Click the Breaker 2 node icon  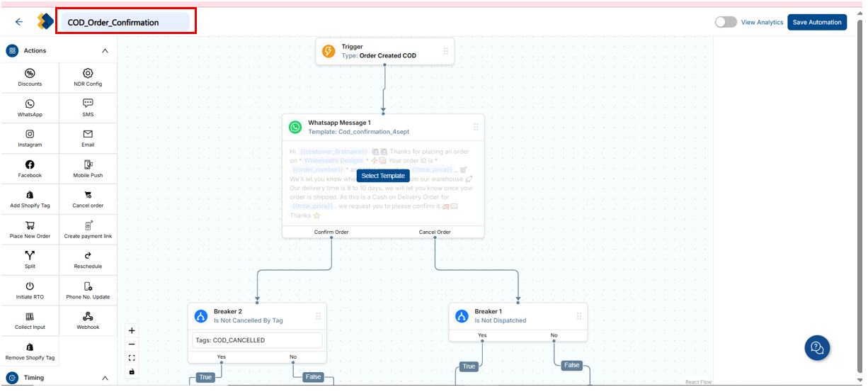coord(201,316)
